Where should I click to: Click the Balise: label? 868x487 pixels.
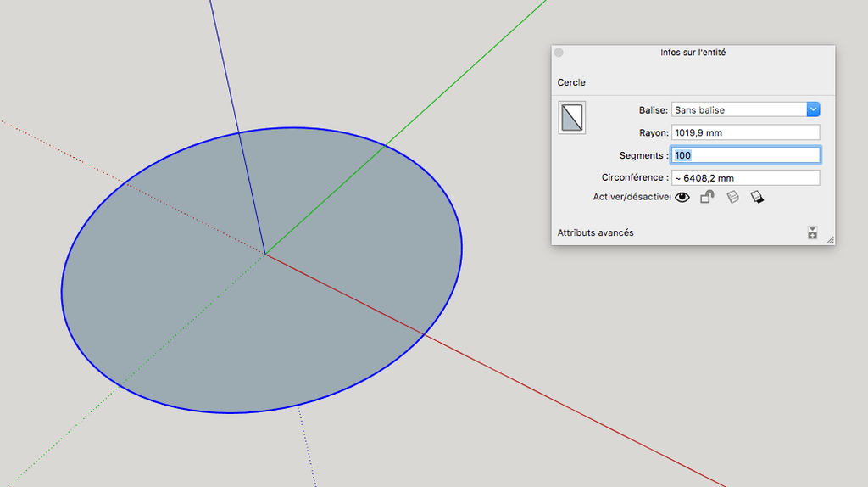click(x=654, y=110)
